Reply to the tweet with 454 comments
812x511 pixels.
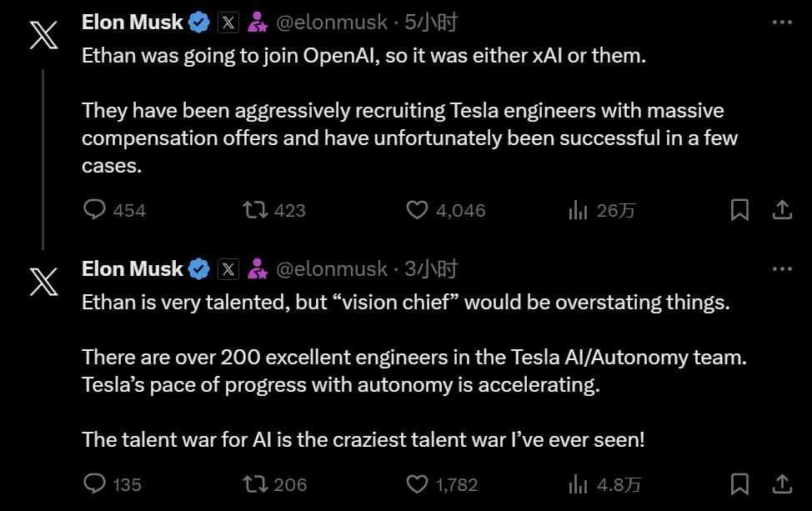point(95,210)
